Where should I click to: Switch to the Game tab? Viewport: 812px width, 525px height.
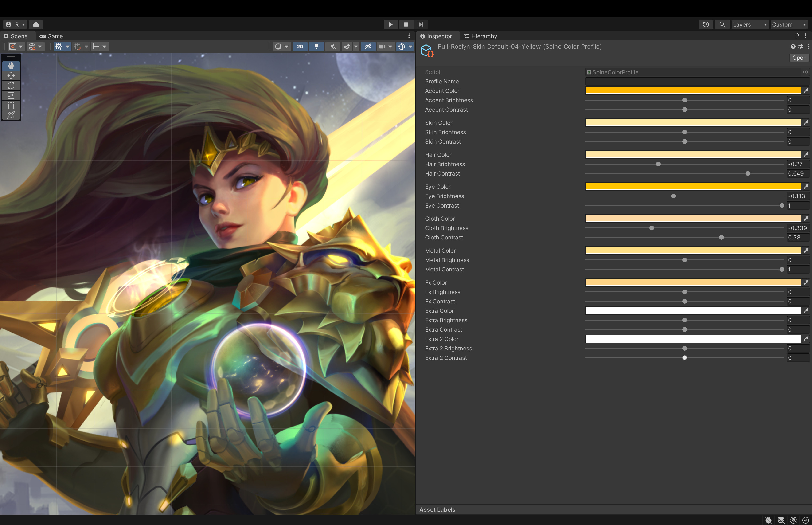(x=51, y=36)
